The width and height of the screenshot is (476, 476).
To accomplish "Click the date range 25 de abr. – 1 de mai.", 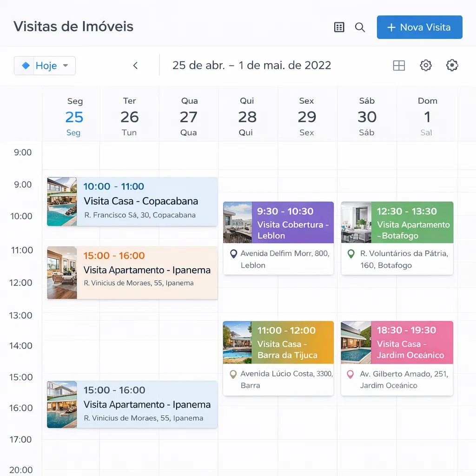I will coord(251,66).
